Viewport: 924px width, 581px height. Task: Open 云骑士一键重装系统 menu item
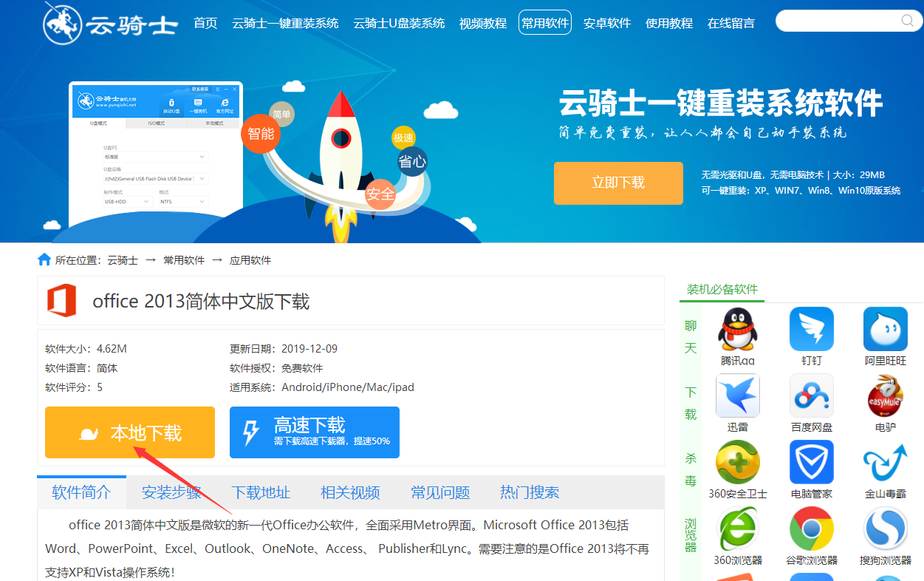[x=285, y=23]
